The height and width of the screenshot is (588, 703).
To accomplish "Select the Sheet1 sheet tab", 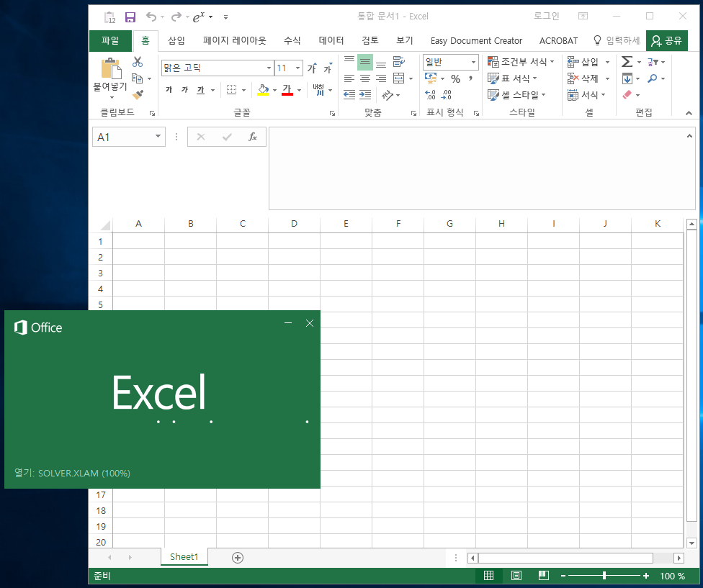I will click(184, 556).
